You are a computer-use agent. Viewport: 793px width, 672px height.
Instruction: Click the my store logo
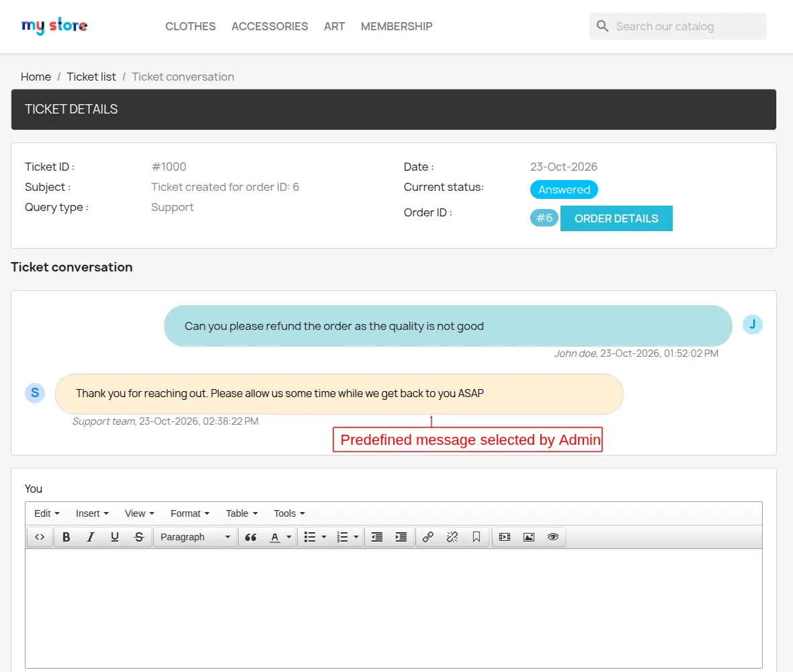click(54, 26)
